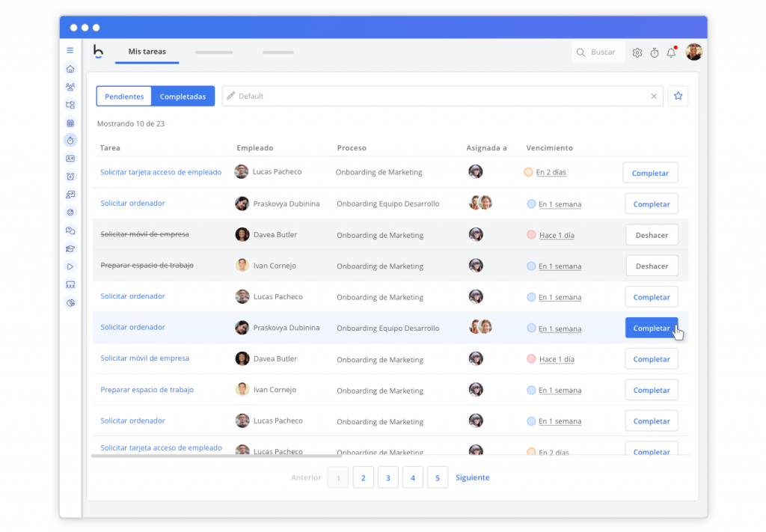Click the Buscar search field
Viewport: 766px width, 532px height.
pos(598,52)
